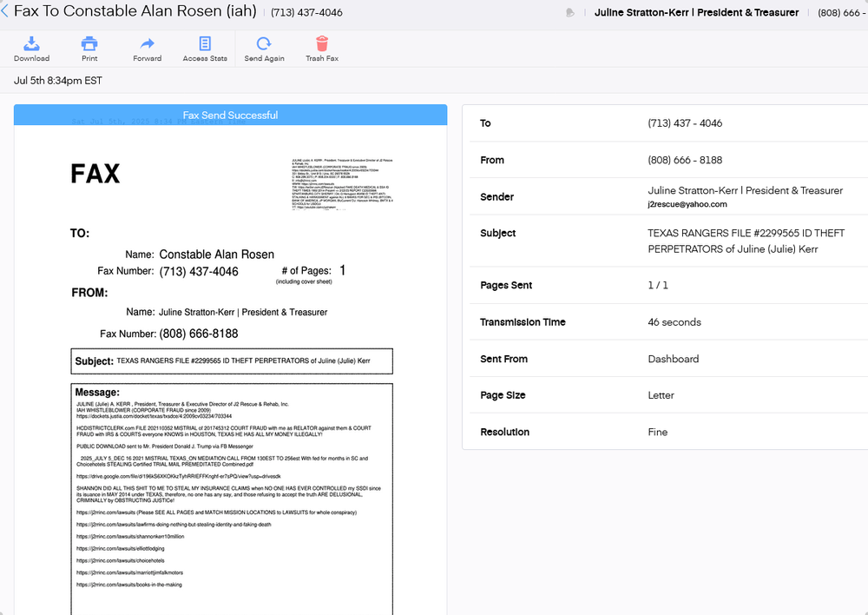Select Pages Sent value '1 / 1'
Viewport: 868px width, 615px height.
pos(658,285)
